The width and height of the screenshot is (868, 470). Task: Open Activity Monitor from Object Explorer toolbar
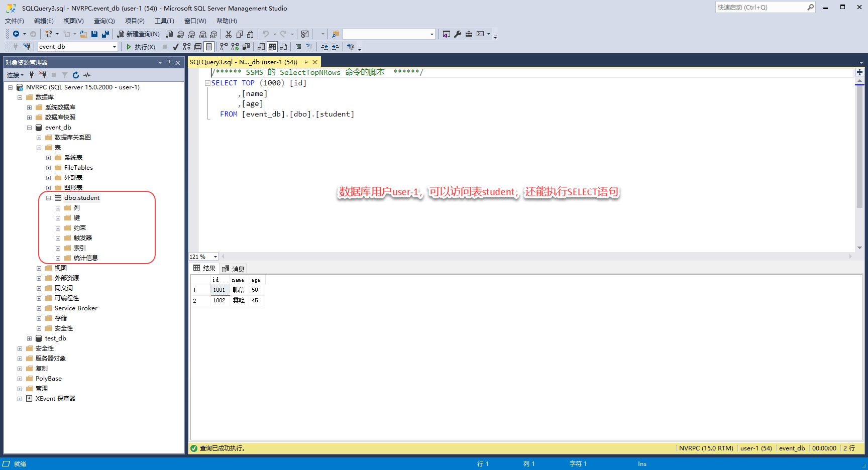(87, 75)
